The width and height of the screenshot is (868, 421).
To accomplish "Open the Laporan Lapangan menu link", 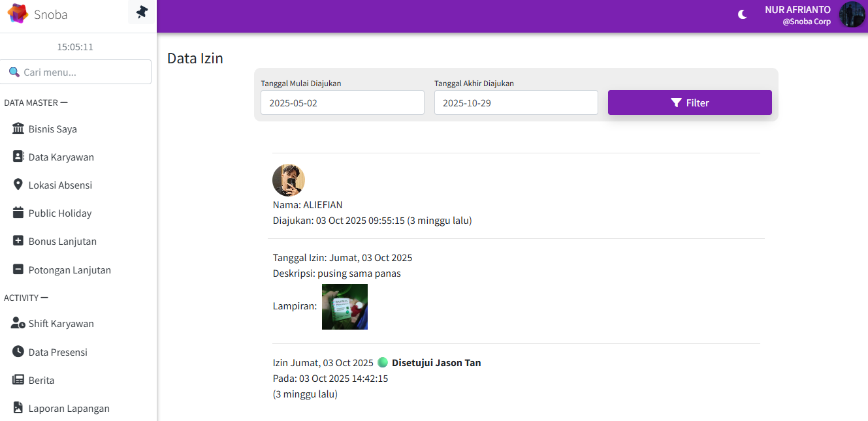I will pos(69,409).
